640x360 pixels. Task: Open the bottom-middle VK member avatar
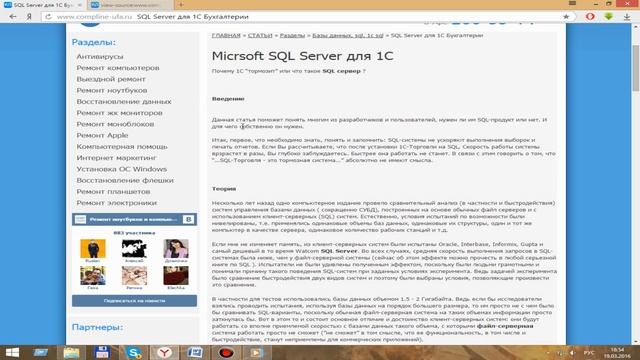134,276
